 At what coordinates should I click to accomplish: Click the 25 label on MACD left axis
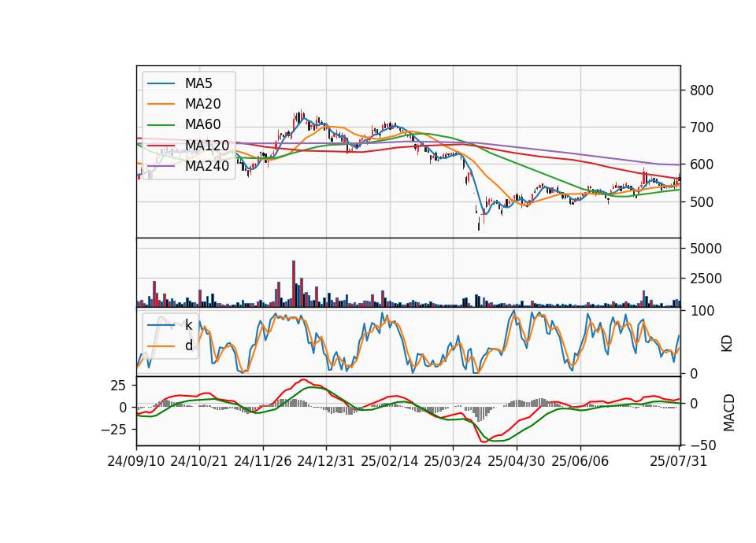[x=118, y=386]
